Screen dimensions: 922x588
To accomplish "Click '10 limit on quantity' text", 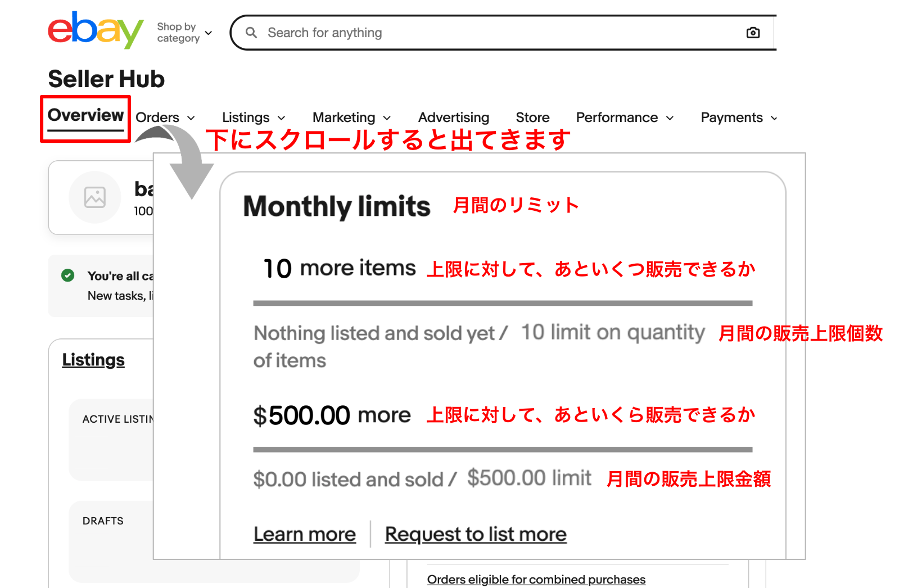I will click(613, 333).
